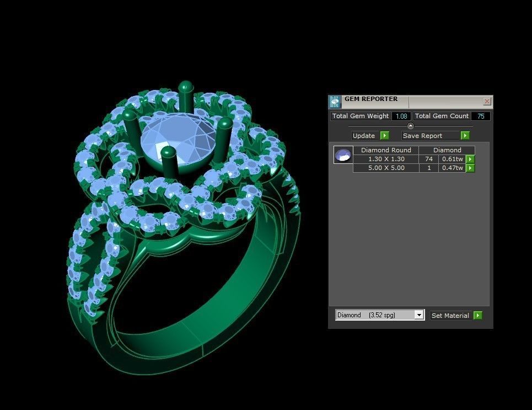Click the count cell showing 74
The image size is (532, 410).
429,159
